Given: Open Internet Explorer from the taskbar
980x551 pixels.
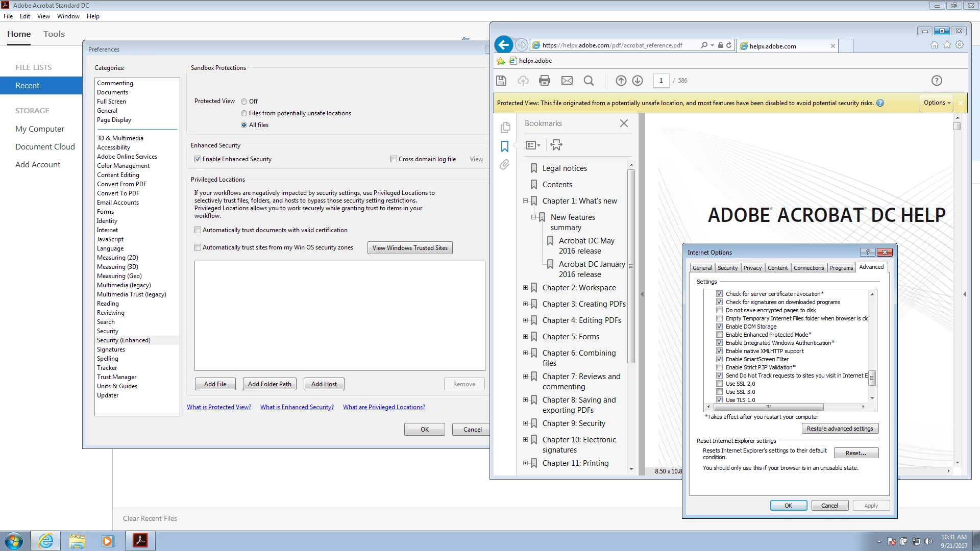Looking at the screenshot, I should (46, 540).
